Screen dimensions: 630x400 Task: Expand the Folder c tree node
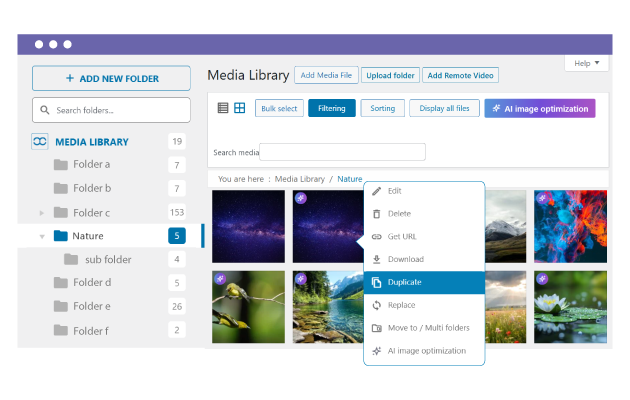point(42,212)
